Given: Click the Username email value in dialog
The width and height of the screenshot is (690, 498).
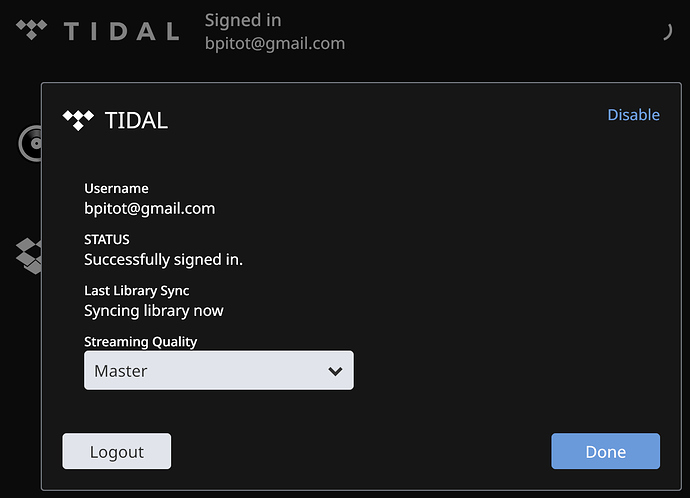Looking at the screenshot, I should tap(150, 209).
